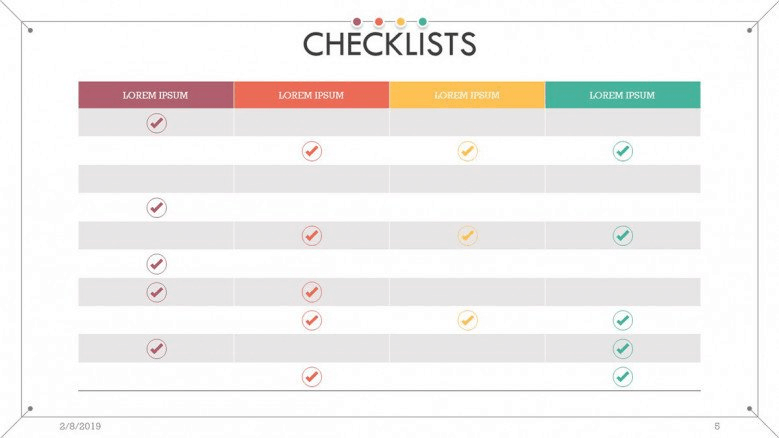Toggle the maroon checkmark in the ninth row
779x438 pixels.
click(156, 349)
